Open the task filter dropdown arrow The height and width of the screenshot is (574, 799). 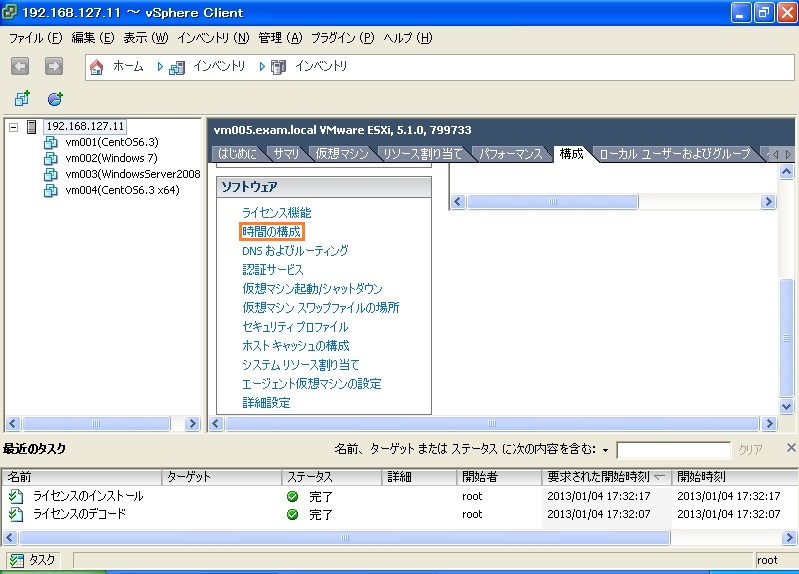pyautogui.click(x=605, y=450)
